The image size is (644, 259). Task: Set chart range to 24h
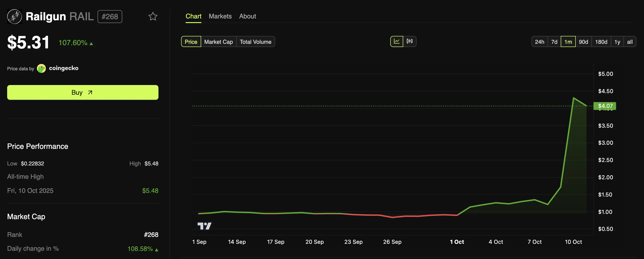point(539,42)
